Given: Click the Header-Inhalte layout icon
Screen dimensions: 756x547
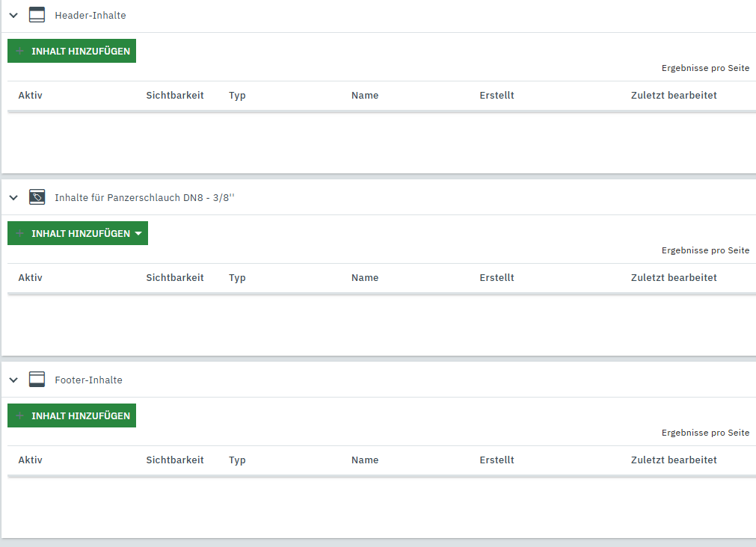Looking at the screenshot, I should tap(37, 15).
